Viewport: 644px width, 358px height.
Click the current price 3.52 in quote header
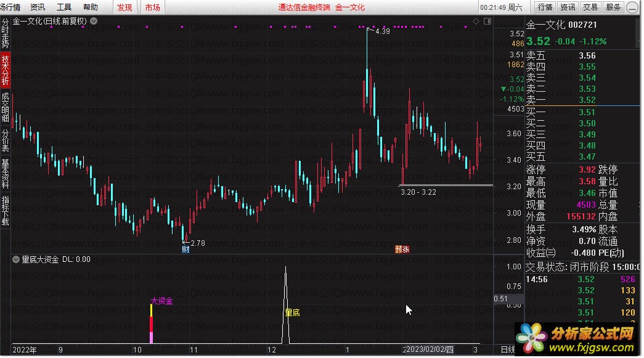(538, 41)
